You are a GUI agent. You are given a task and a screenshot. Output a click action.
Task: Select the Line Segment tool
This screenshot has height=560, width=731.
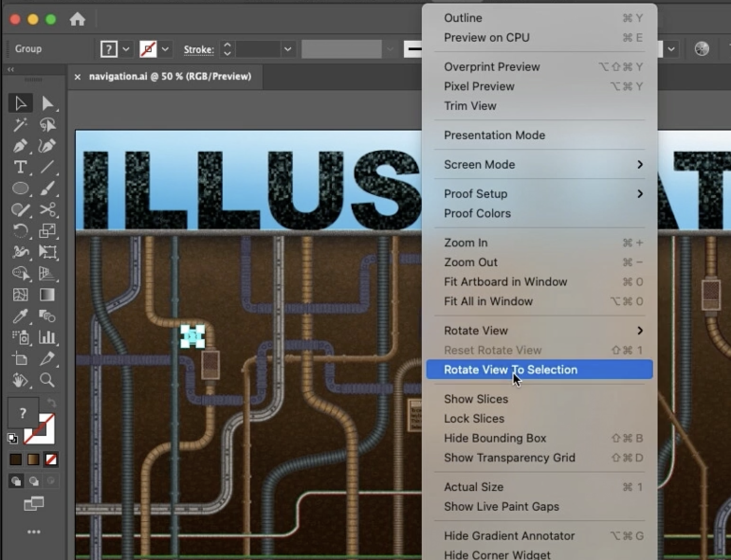click(47, 167)
